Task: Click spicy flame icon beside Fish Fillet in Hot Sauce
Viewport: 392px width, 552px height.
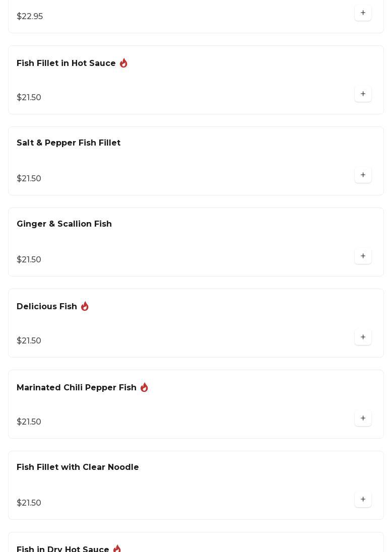Action: tap(123, 63)
